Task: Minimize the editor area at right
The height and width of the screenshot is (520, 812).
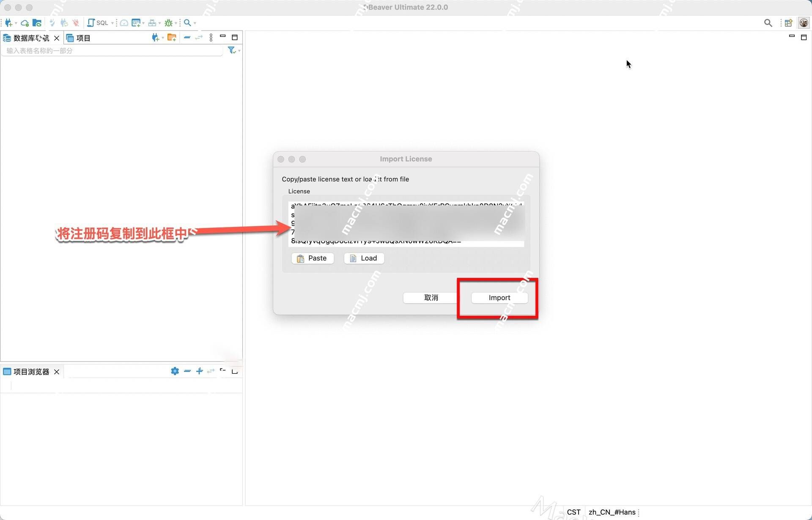Action: click(x=792, y=37)
